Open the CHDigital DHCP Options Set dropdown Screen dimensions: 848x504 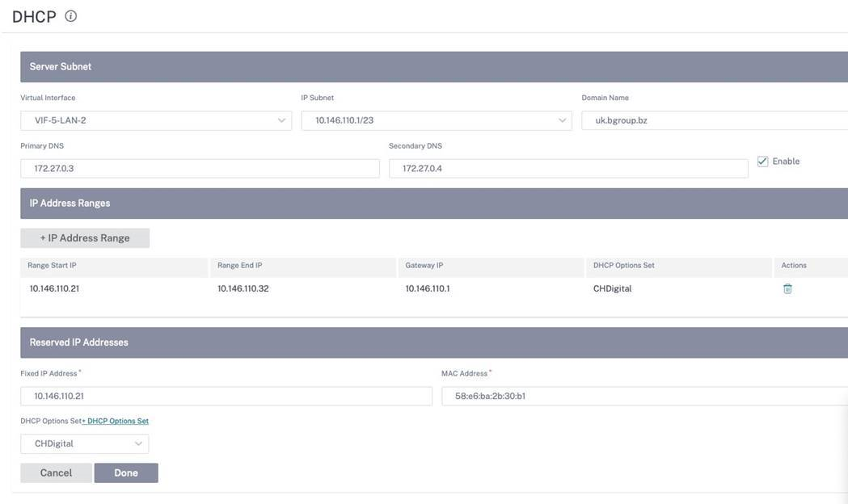(84, 443)
